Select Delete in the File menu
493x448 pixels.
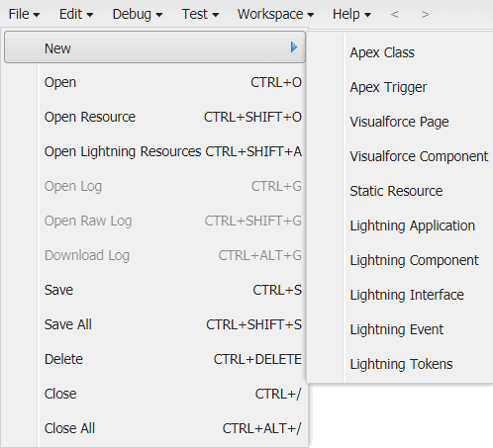173,359
